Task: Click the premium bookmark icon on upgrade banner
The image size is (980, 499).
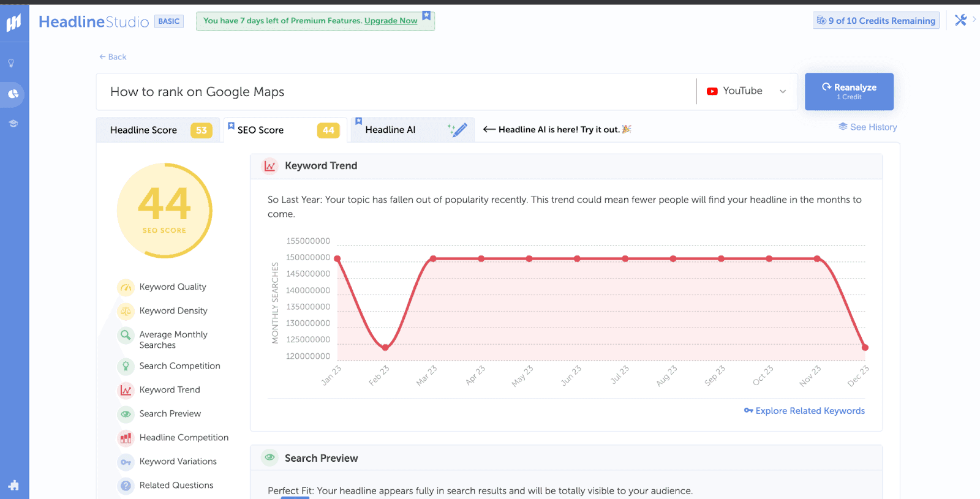Action: [x=426, y=15]
